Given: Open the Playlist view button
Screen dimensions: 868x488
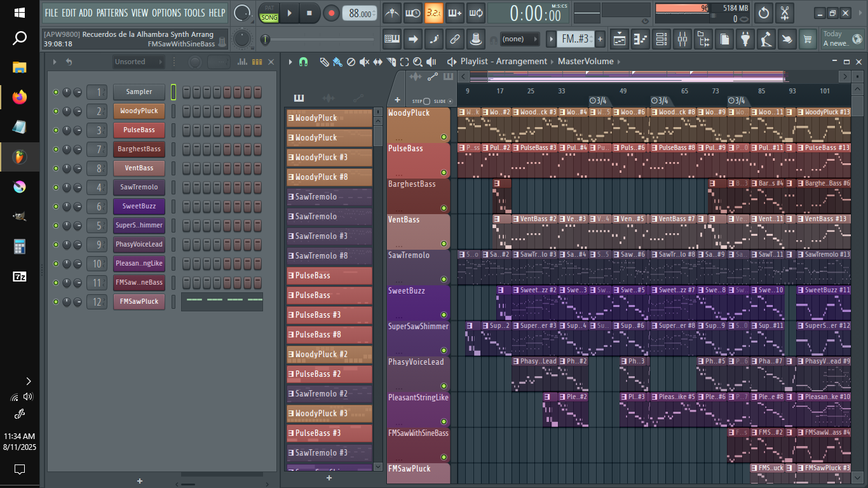Looking at the screenshot, I should click(620, 39).
